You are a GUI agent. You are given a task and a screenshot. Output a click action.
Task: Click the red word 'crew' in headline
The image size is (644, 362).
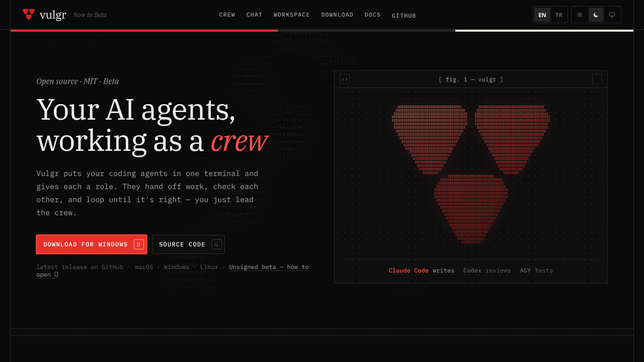click(x=239, y=141)
